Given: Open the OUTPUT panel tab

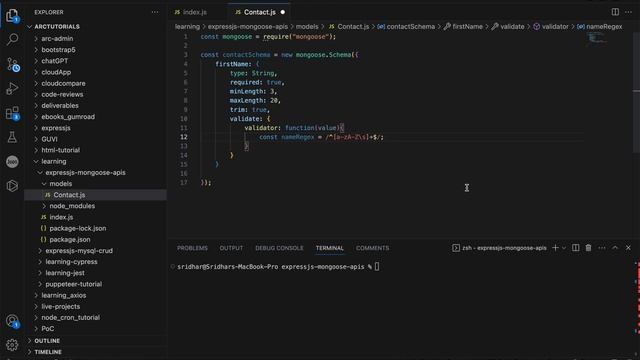Looking at the screenshot, I should [231, 248].
